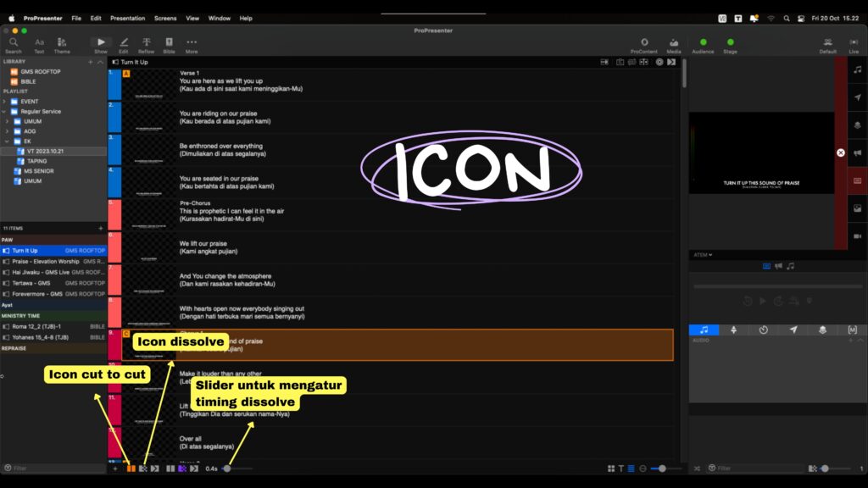Open the Media bin from the toolbar
The image size is (868, 488).
[x=674, y=46]
